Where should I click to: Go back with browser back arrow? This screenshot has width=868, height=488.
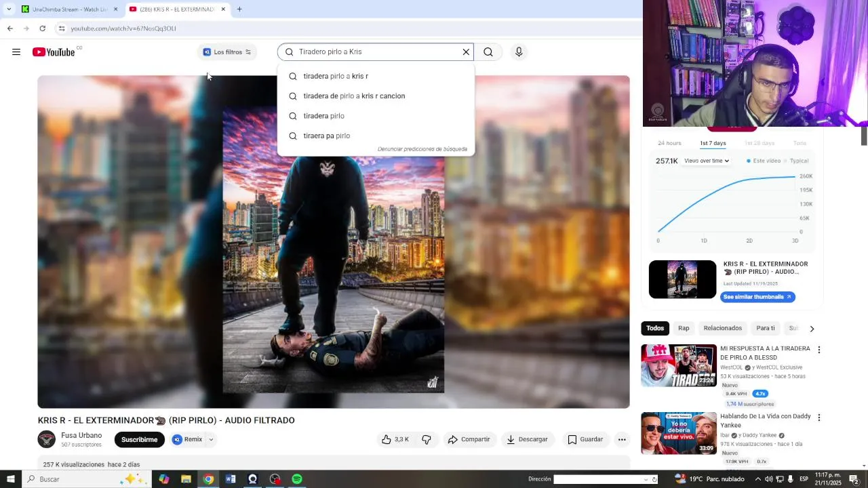pyautogui.click(x=9, y=28)
